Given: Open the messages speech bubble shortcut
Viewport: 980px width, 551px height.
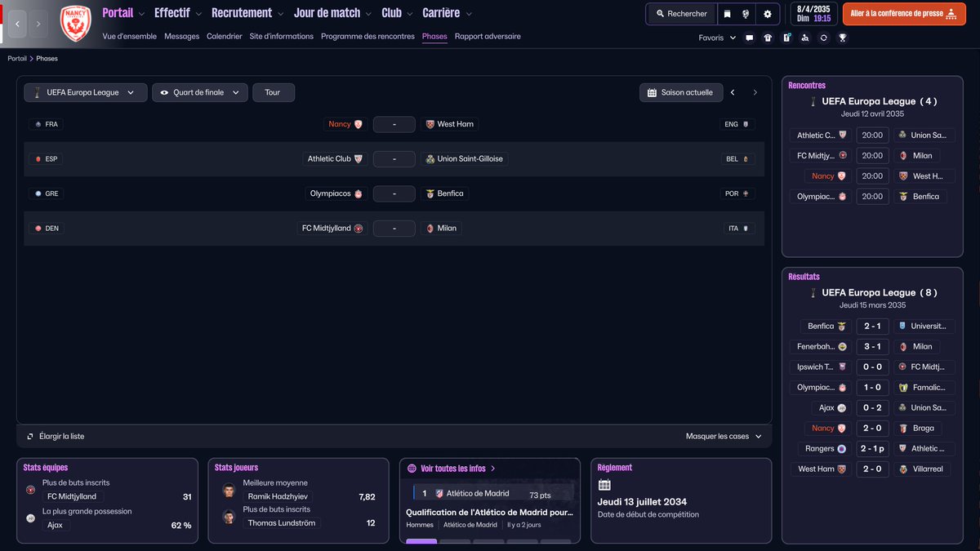Looking at the screenshot, I should click(x=749, y=38).
